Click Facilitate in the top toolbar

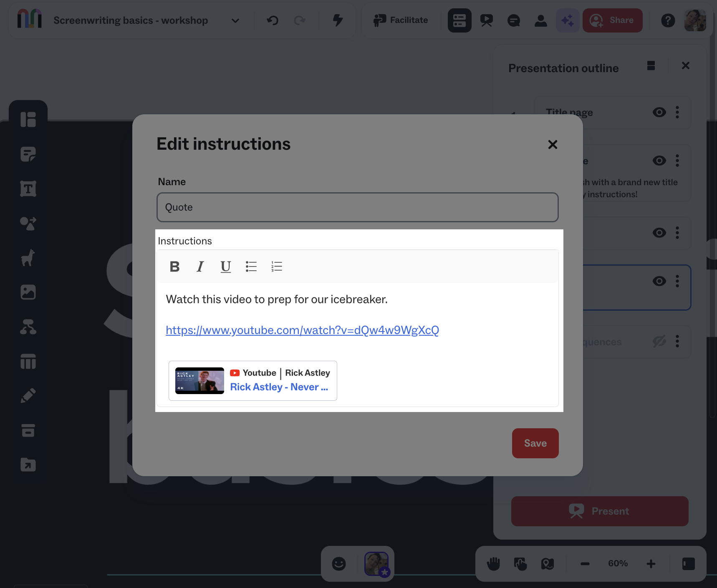401,20
